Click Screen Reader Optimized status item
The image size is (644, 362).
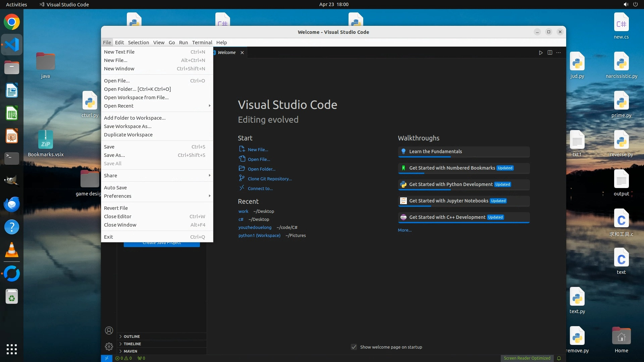527,358
